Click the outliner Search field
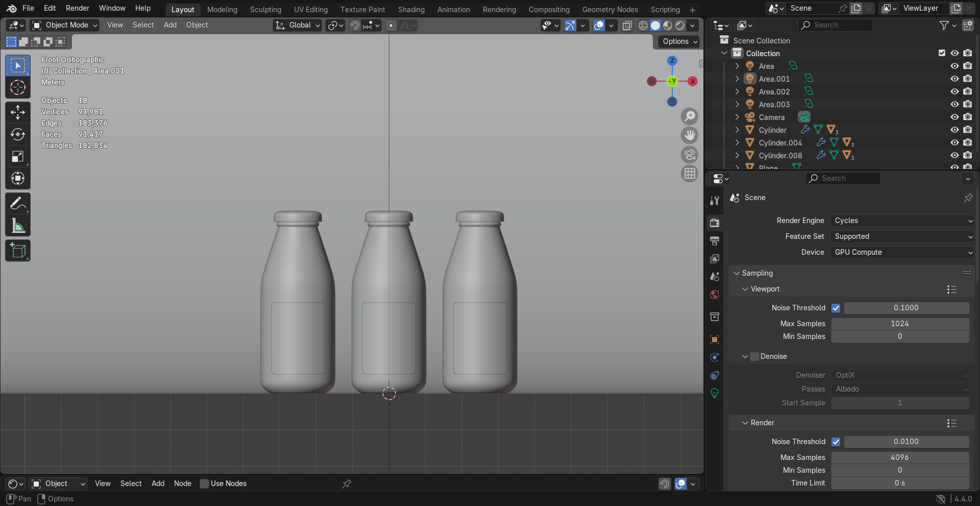This screenshot has height=506, width=980. [835, 25]
